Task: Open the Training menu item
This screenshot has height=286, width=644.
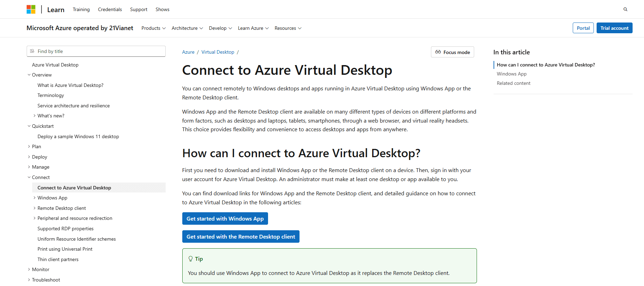Action: pos(81,9)
